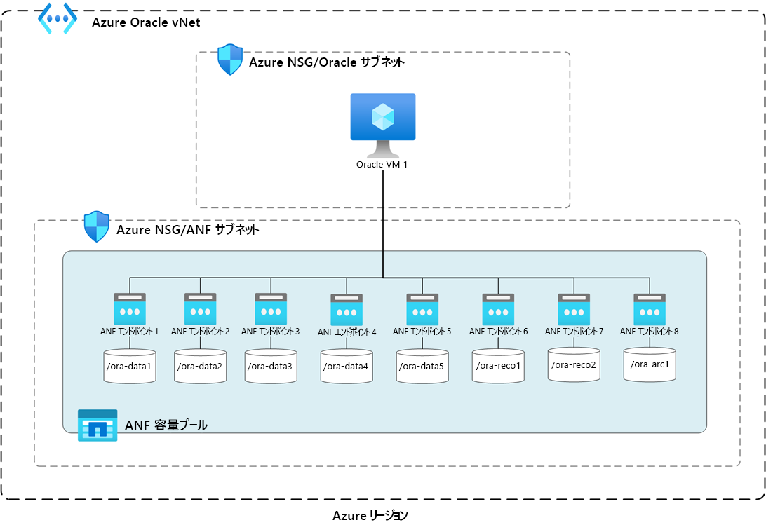The height and width of the screenshot is (532, 766).
Task: Select ANF エンドポイント 6 icon
Action: point(498,309)
